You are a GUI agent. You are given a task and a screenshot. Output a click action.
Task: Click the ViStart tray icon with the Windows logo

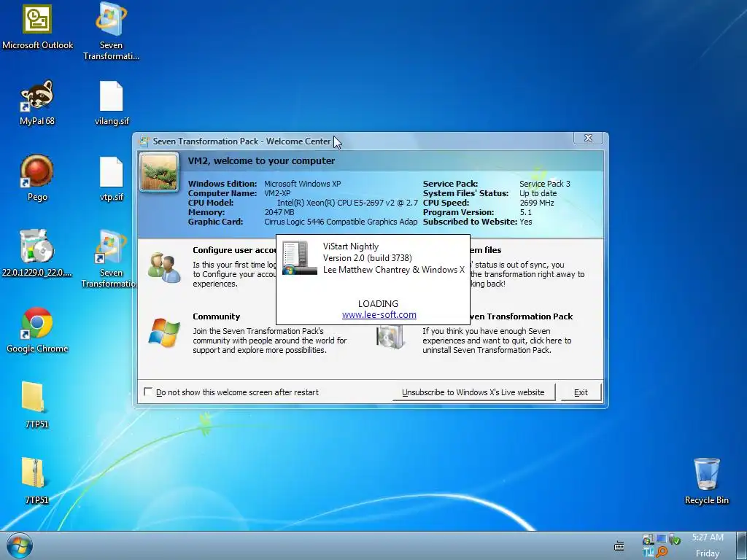tap(648, 539)
